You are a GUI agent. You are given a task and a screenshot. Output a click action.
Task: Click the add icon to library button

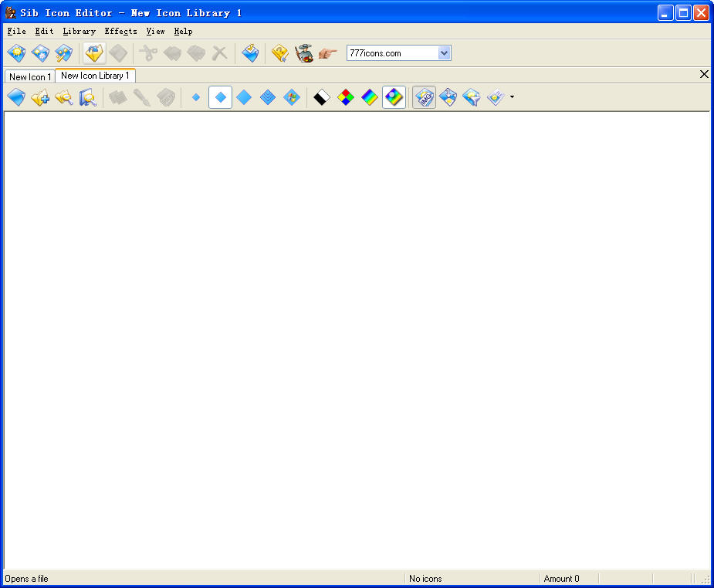click(40, 97)
